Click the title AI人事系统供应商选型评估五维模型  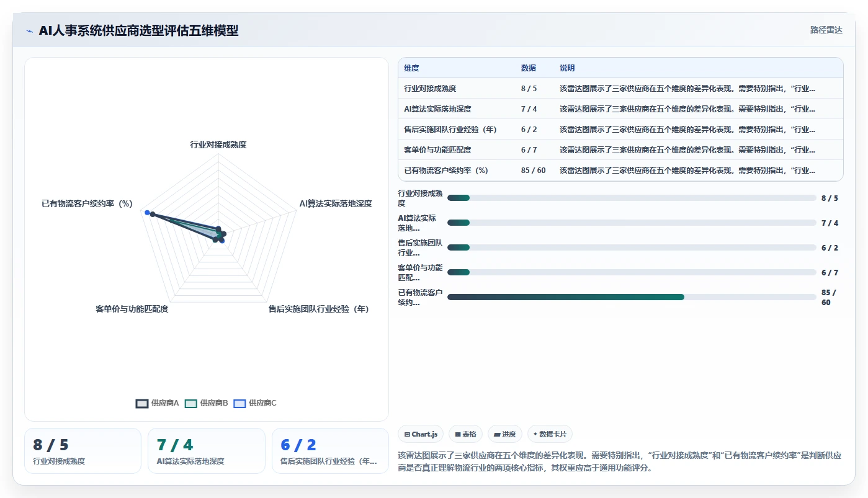(x=138, y=30)
